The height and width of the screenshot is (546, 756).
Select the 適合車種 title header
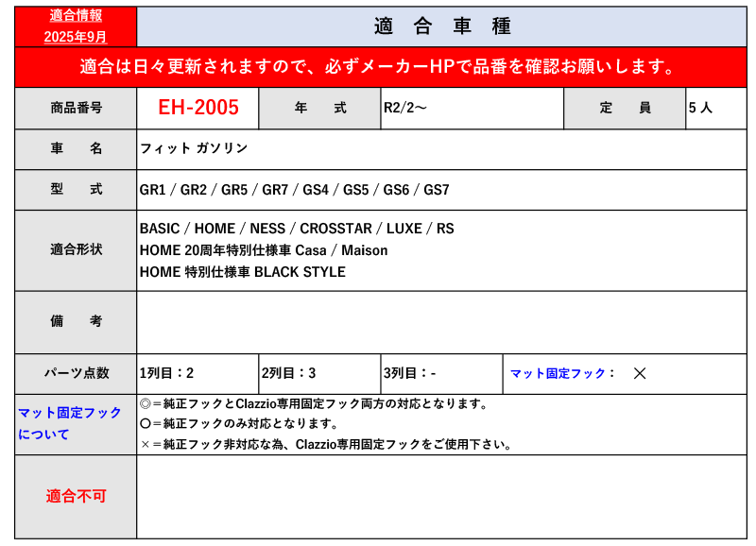coord(442,26)
